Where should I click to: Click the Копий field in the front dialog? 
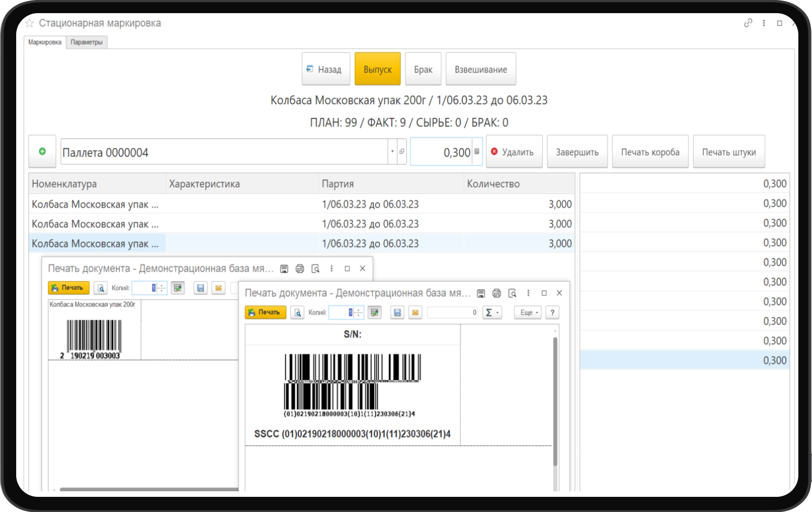tap(341, 313)
